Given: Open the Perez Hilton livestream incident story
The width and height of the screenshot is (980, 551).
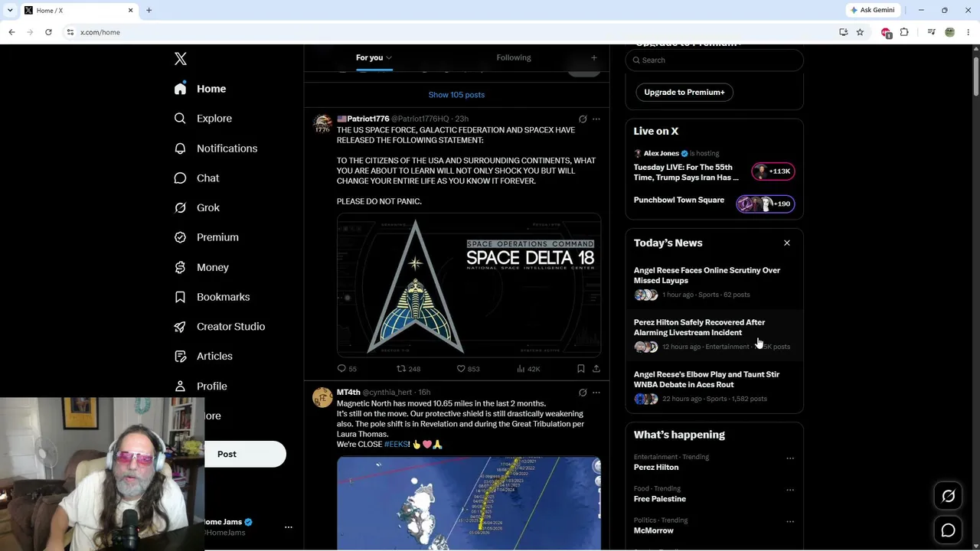Looking at the screenshot, I should 714,335.
